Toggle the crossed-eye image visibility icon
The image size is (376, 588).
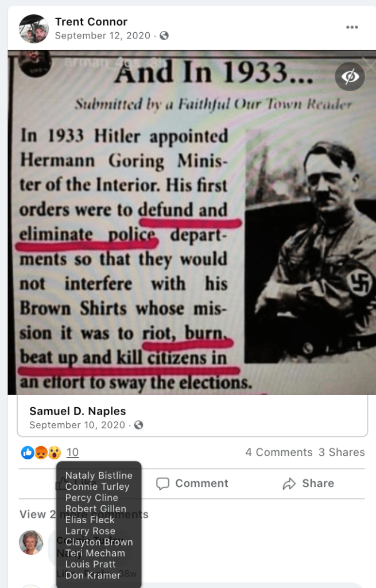click(350, 76)
